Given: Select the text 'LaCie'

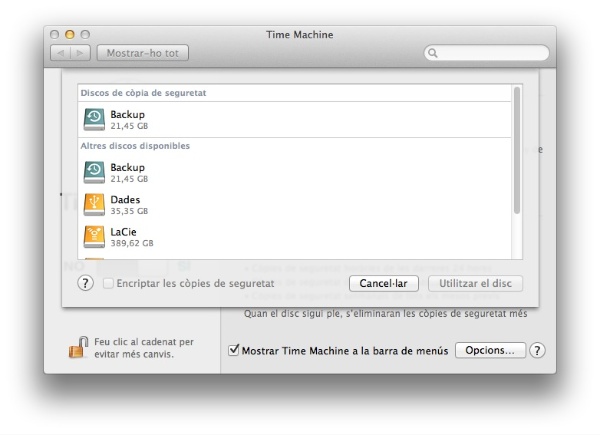Looking at the screenshot, I should (x=123, y=232).
